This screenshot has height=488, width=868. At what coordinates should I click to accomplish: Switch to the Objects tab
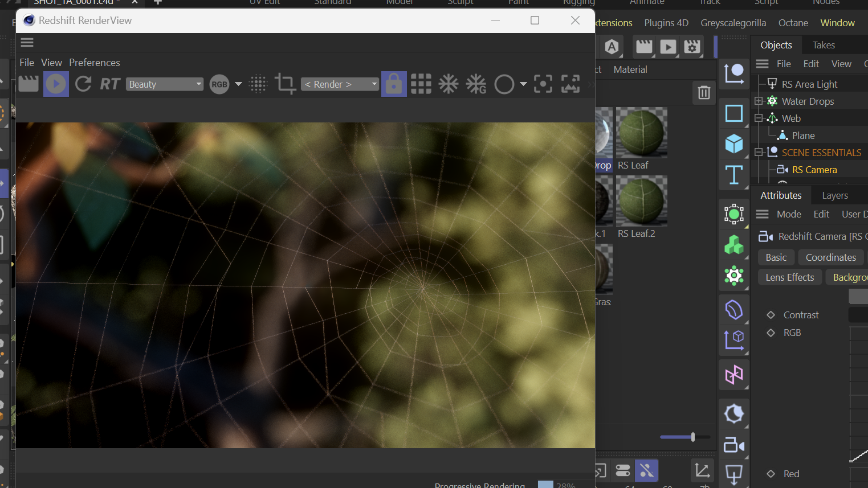[776, 45]
